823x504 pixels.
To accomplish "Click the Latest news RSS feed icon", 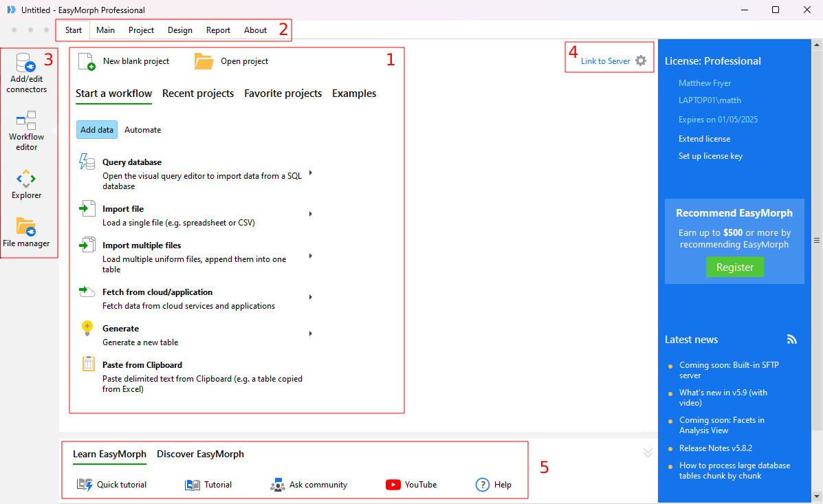I will pyautogui.click(x=792, y=340).
